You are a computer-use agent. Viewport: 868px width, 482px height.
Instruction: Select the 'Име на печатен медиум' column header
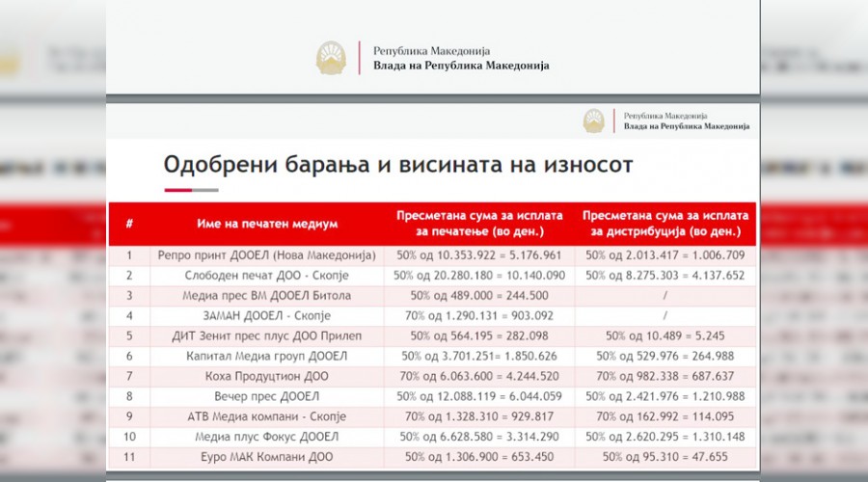tap(267, 224)
